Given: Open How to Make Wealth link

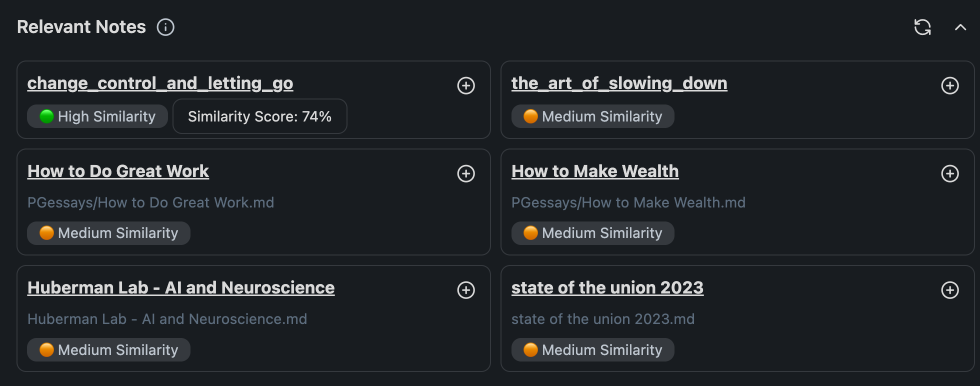Looking at the screenshot, I should pos(595,171).
